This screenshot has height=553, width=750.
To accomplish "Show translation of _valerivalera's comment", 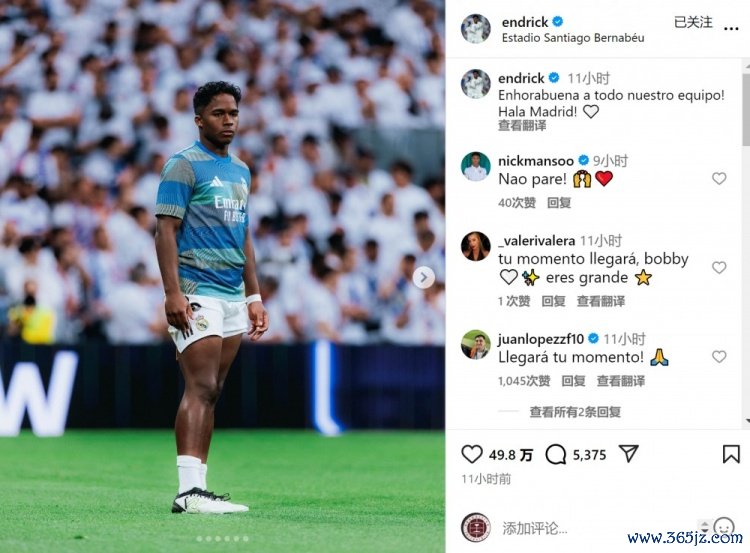I will click(x=601, y=301).
